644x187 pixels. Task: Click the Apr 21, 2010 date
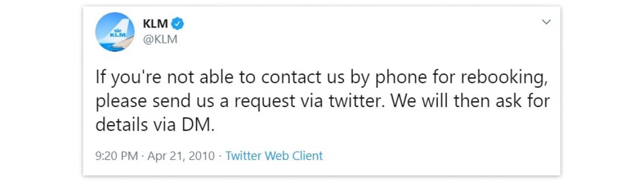coord(181,156)
